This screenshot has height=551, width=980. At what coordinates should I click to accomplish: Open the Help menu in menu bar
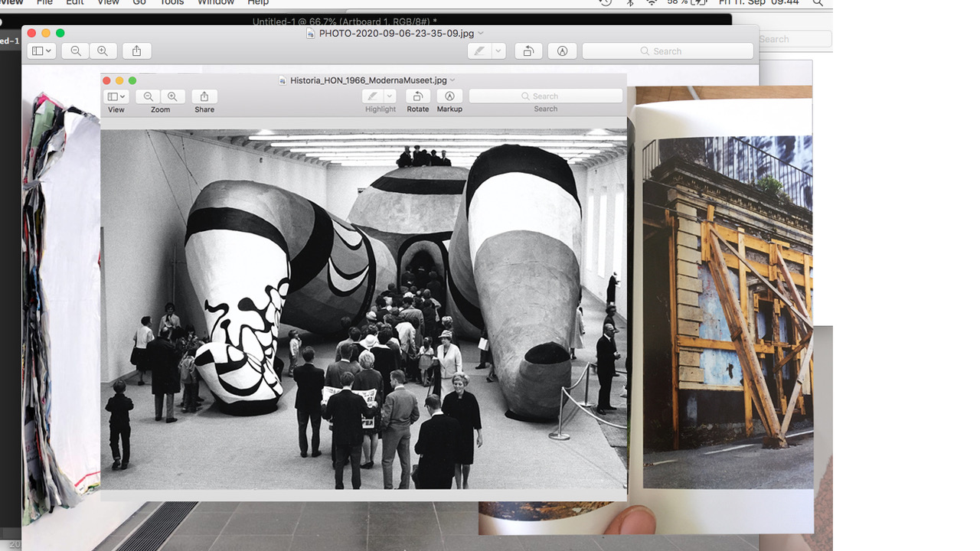[258, 3]
